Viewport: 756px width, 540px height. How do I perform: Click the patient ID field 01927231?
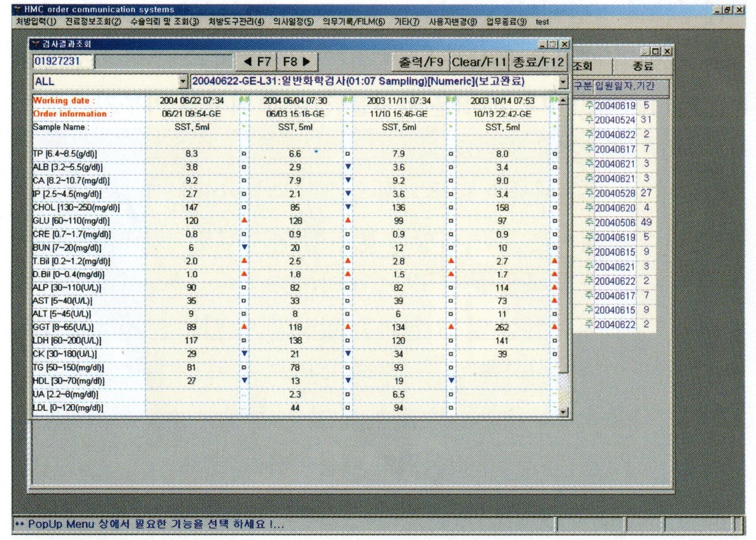tap(63, 61)
